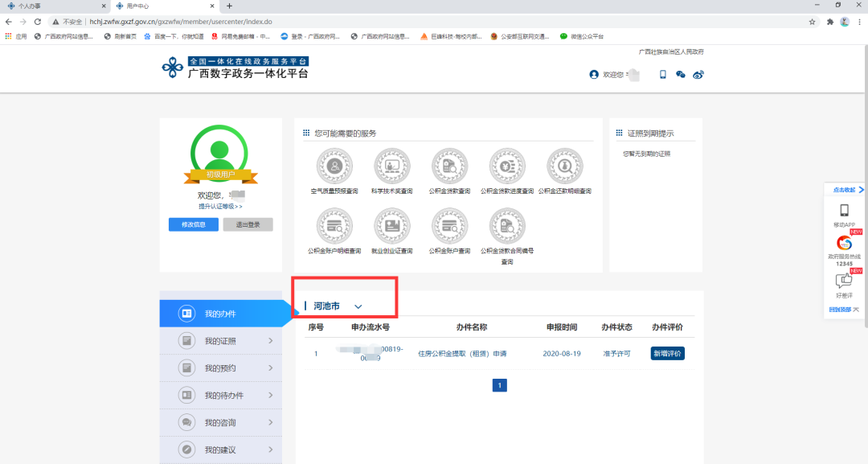The width and height of the screenshot is (868, 464).
Task: Click the 准予许可 status text
Action: [616, 353]
